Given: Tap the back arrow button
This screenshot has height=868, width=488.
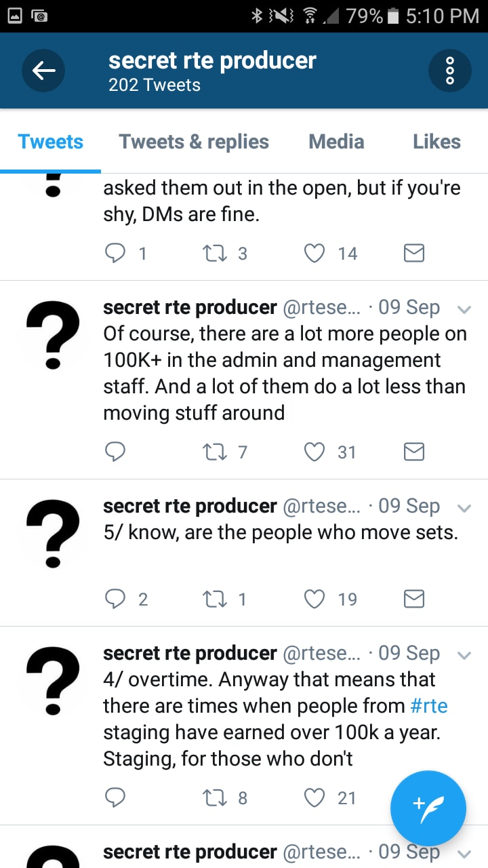Looking at the screenshot, I should coord(43,71).
